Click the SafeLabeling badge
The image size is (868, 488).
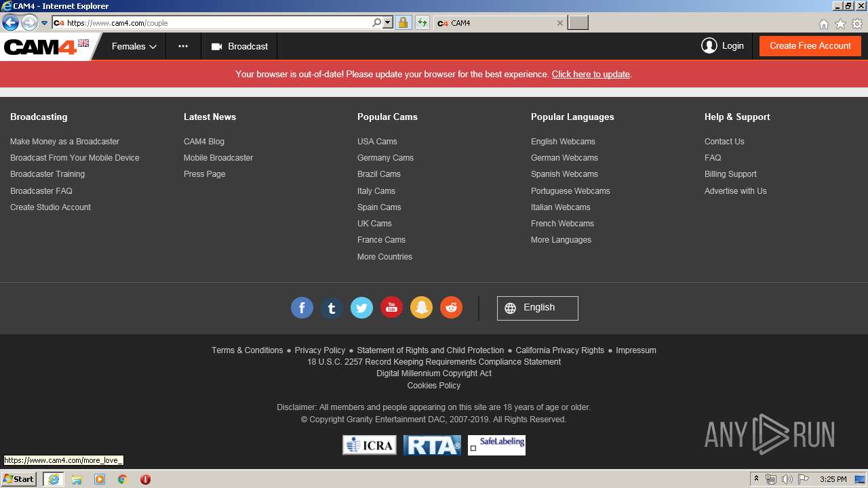(496, 445)
